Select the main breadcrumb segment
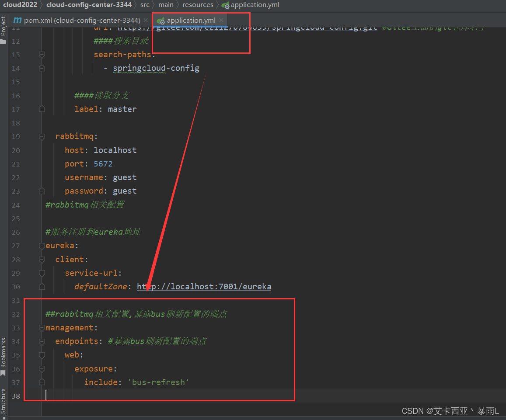The width and height of the screenshot is (506, 420). click(166, 5)
